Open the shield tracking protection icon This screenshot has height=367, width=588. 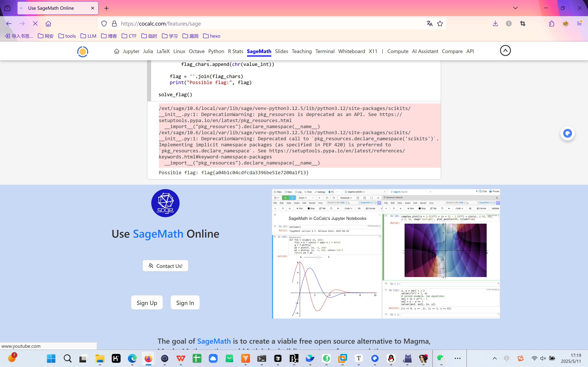(104, 23)
